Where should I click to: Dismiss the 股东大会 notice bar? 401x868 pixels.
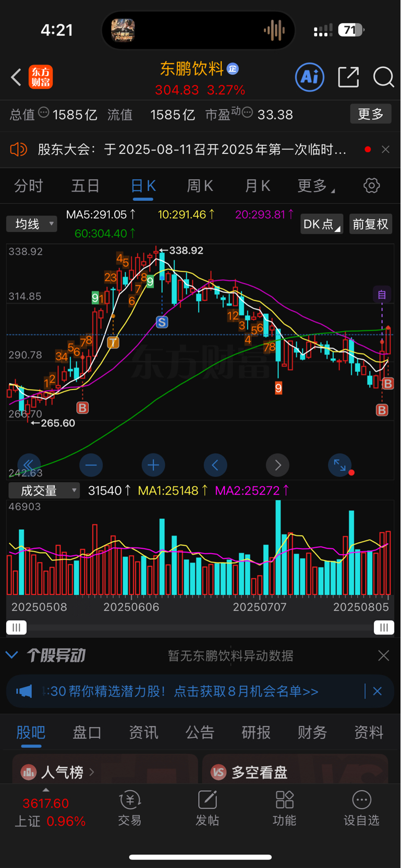coord(386,150)
